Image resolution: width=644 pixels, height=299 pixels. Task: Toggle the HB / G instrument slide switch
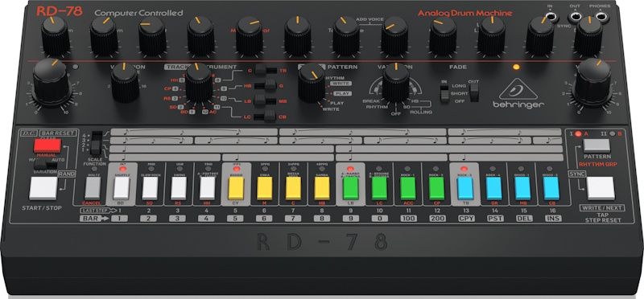266,85
